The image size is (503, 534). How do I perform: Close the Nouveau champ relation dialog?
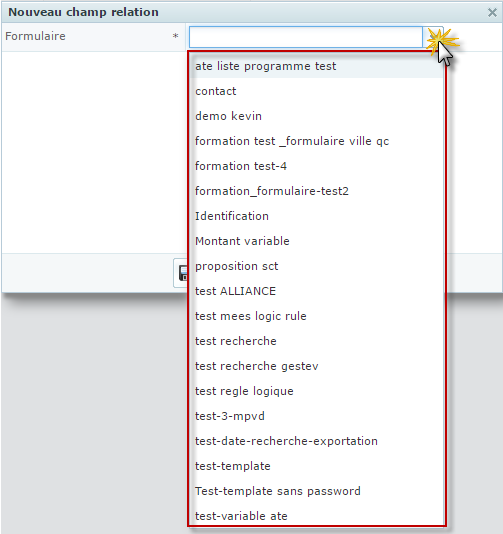[492, 13]
